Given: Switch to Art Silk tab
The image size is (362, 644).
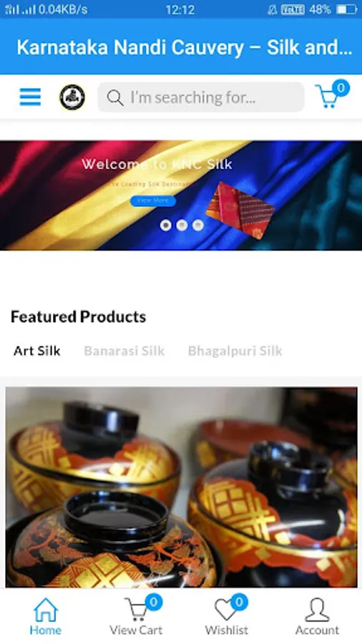Looking at the screenshot, I should [37, 351].
